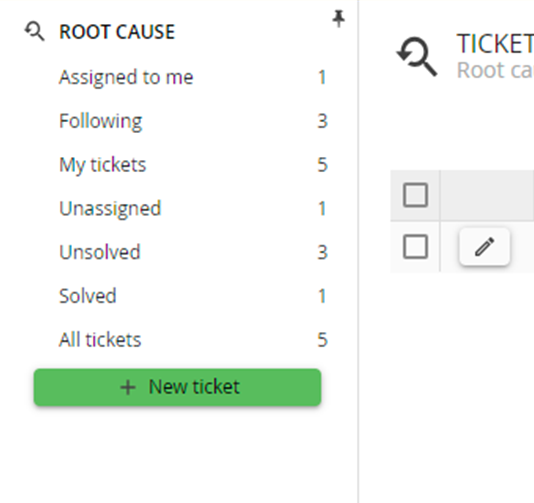
Task: Click the Unsolved count badge 3
Action: 322,253
